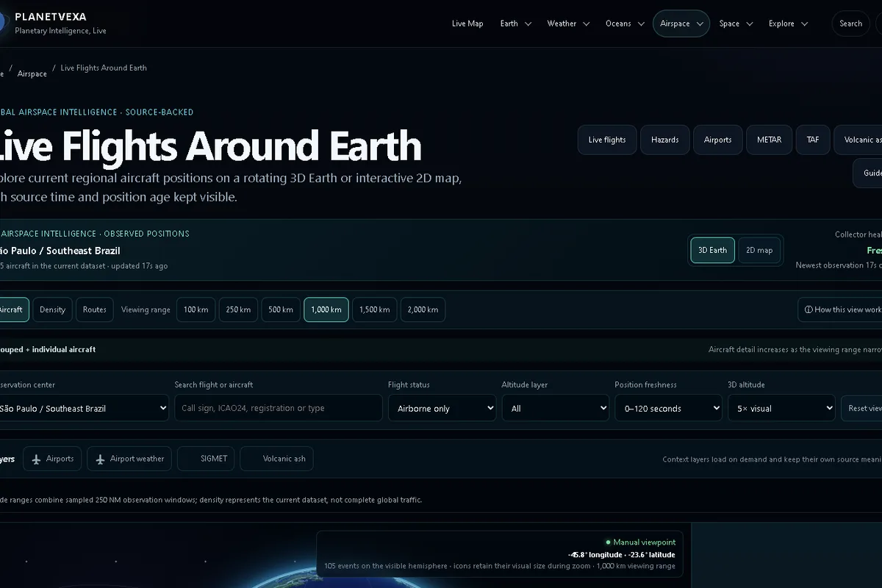
Task: Open the METAR quick link
Action: pyautogui.click(x=769, y=140)
